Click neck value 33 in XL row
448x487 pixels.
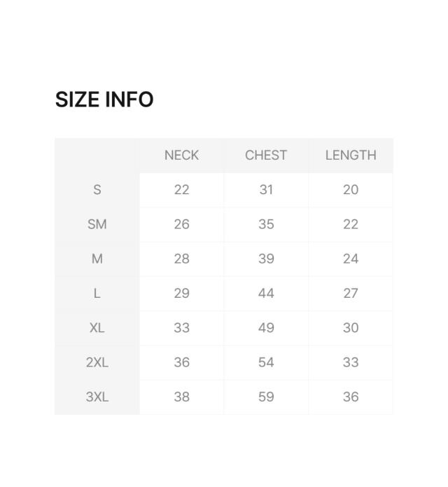(181, 328)
